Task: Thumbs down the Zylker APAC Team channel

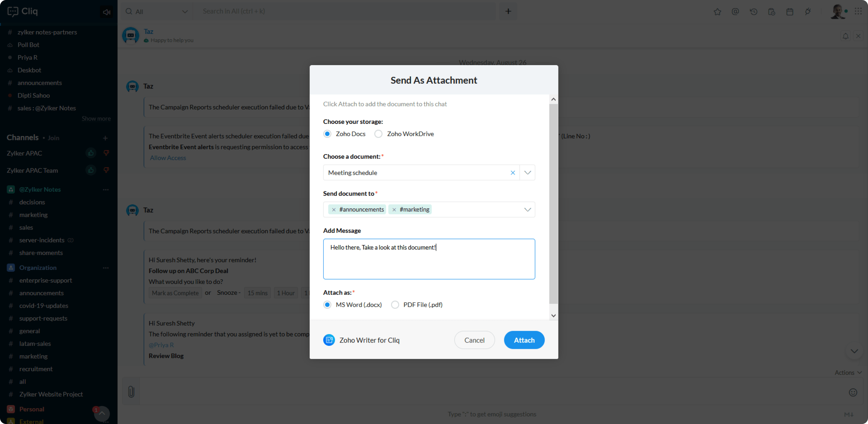Action: 106,170
